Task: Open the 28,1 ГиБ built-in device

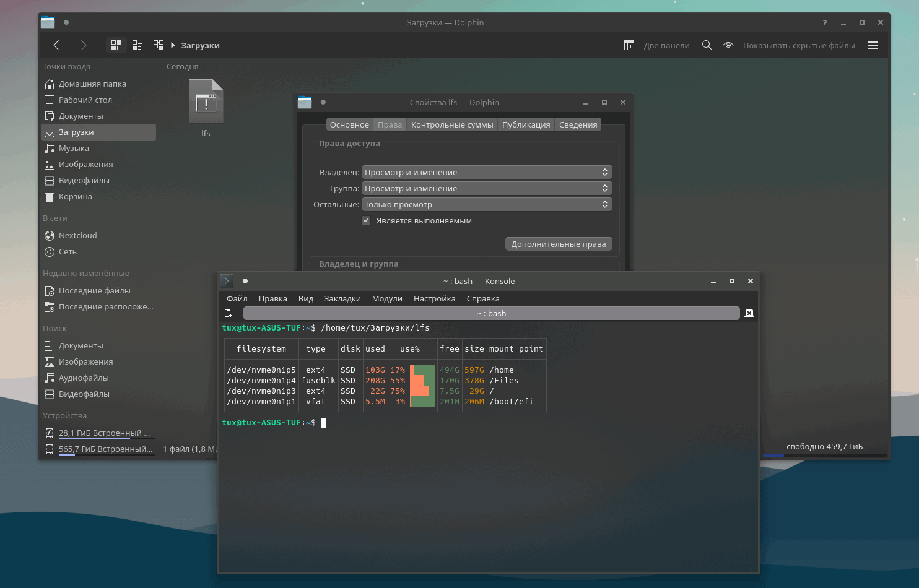Action: click(98, 433)
